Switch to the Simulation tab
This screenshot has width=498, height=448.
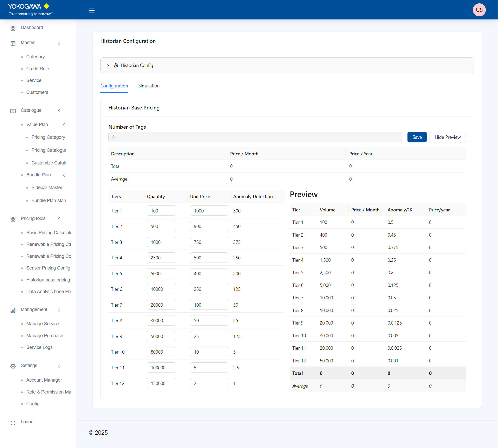coord(149,86)
